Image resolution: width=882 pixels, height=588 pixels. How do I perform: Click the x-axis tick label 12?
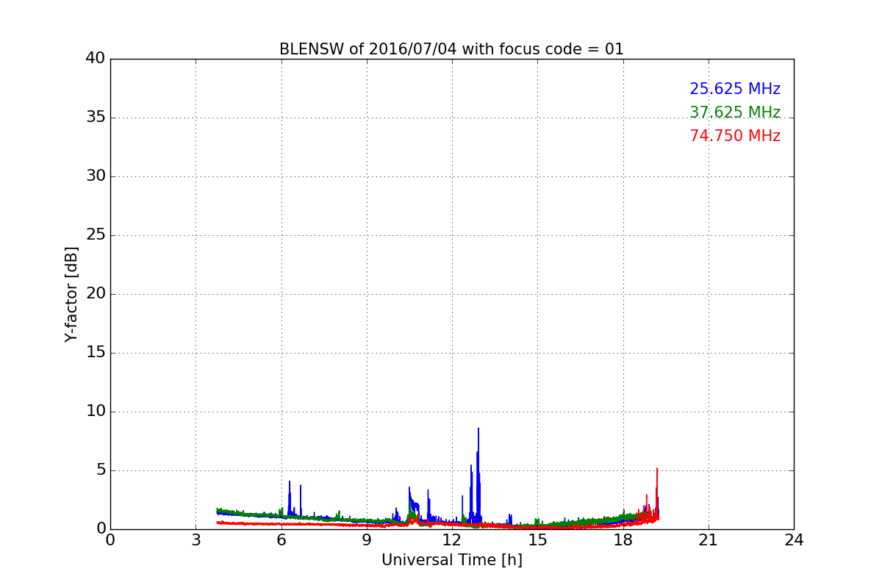point(452,540)
